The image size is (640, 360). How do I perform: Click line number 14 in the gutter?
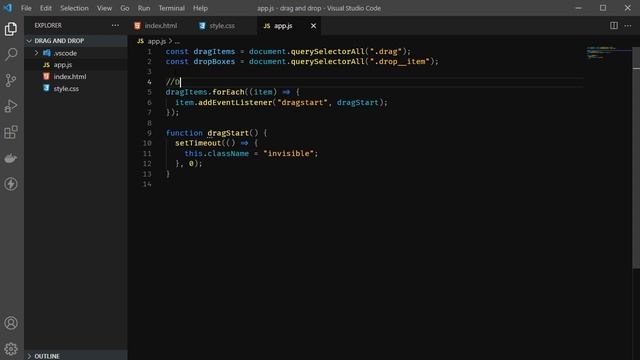(x=147, y=184)
